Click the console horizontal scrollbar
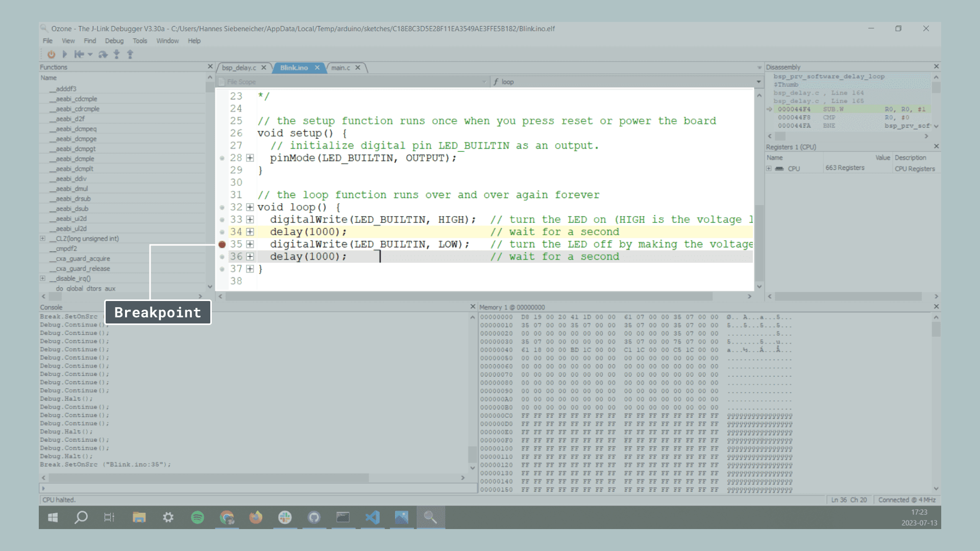This screenshot has width=980, height=551. 208,478
